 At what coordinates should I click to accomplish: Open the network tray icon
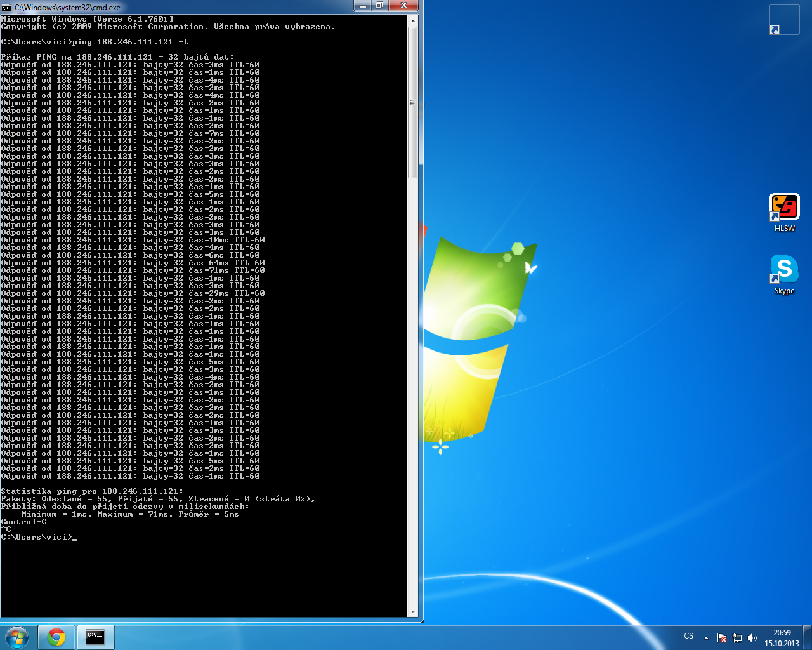737,638
